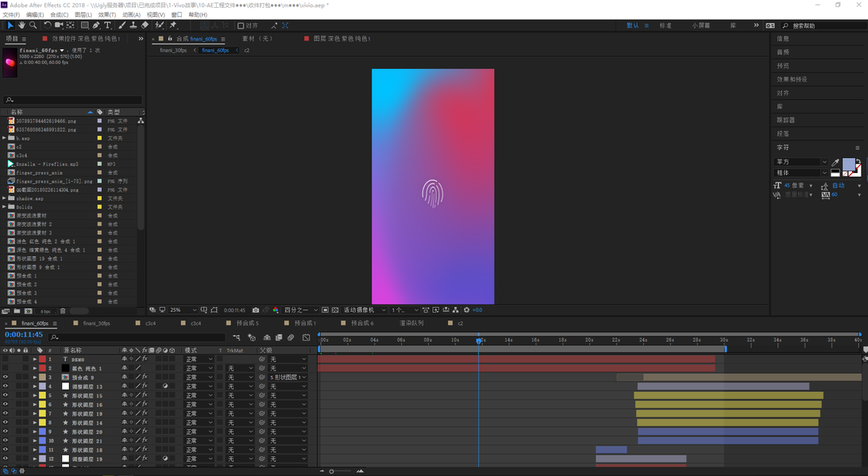Open the 合成(C) menu
This screenshot has width=868, height=476.
click(x=60, y=15)
